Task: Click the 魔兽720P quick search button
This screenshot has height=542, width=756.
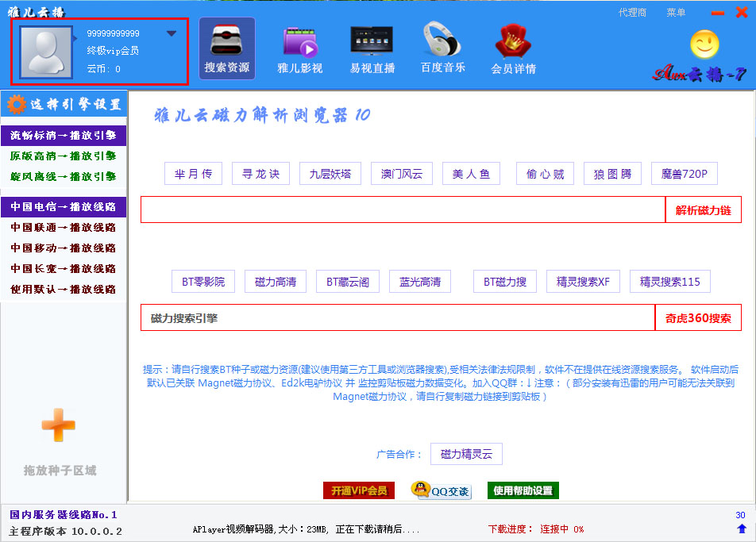Action: [685, 174]
